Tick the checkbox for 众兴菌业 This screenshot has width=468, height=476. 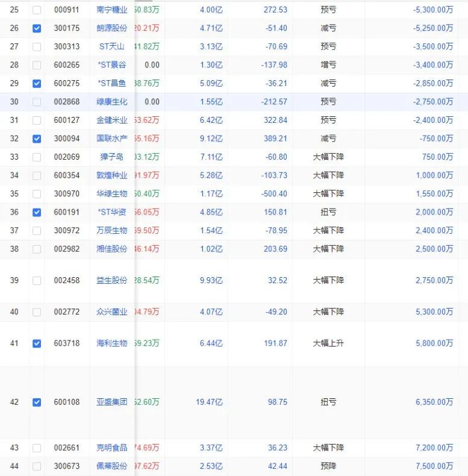pos(37,312)
